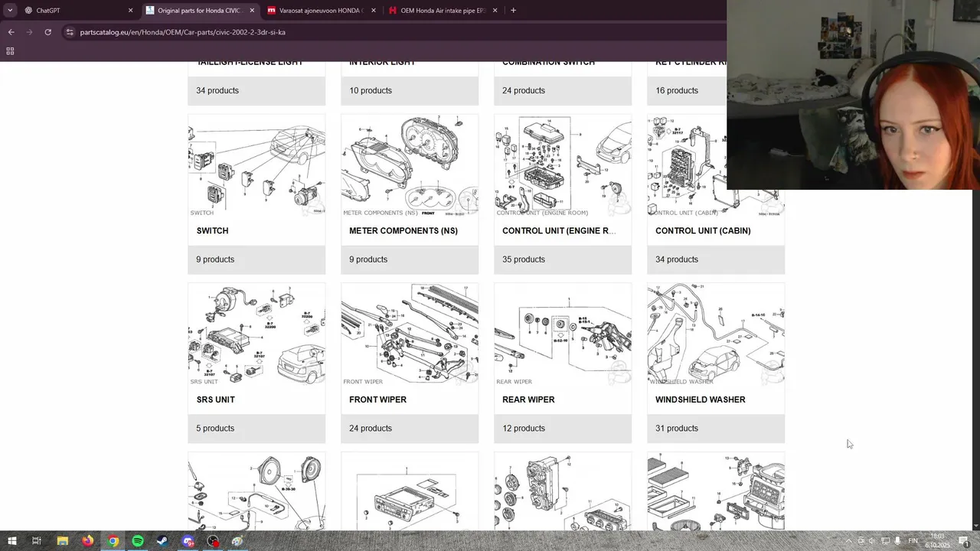Screen dimensions: 980x551
Task: Open the notification center icon
Action: [x=964, y=541]
